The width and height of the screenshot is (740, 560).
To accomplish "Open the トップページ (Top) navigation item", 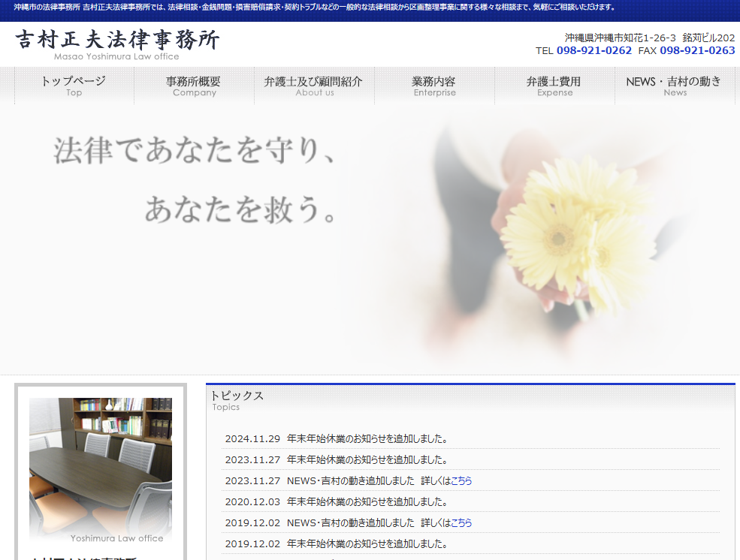I will [x=73, y=86].
